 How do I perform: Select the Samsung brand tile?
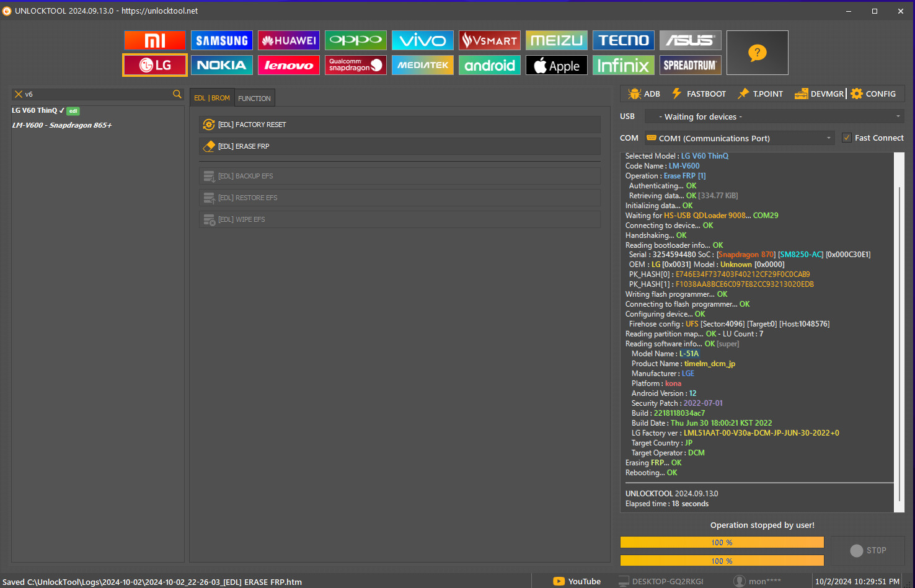point(222,40)
